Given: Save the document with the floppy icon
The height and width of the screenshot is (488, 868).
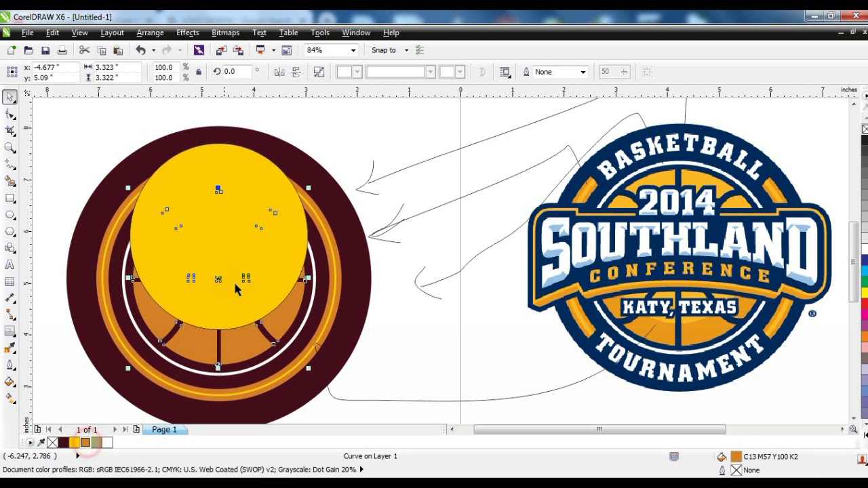Looking at the screenshot, I should 45,50.
